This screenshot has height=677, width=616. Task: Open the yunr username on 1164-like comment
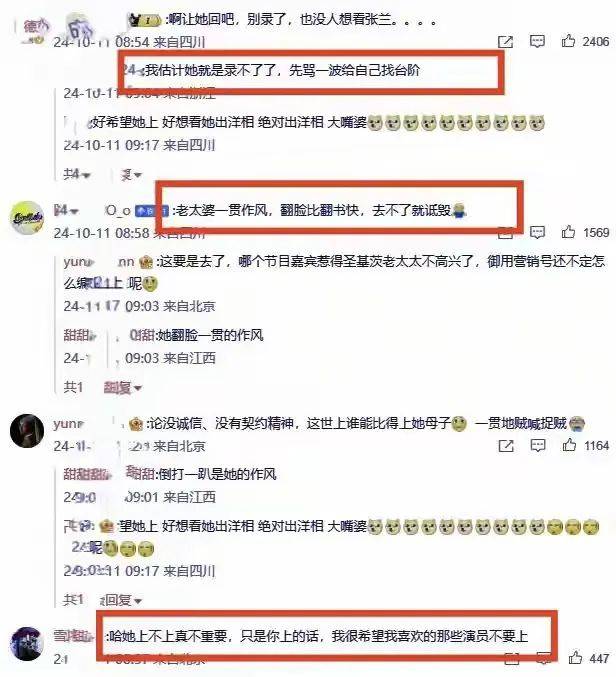tap(68, 424)
